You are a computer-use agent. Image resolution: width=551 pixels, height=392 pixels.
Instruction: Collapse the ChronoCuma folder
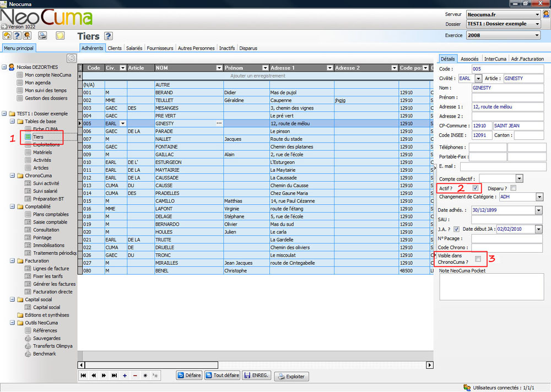pos(12,176)
